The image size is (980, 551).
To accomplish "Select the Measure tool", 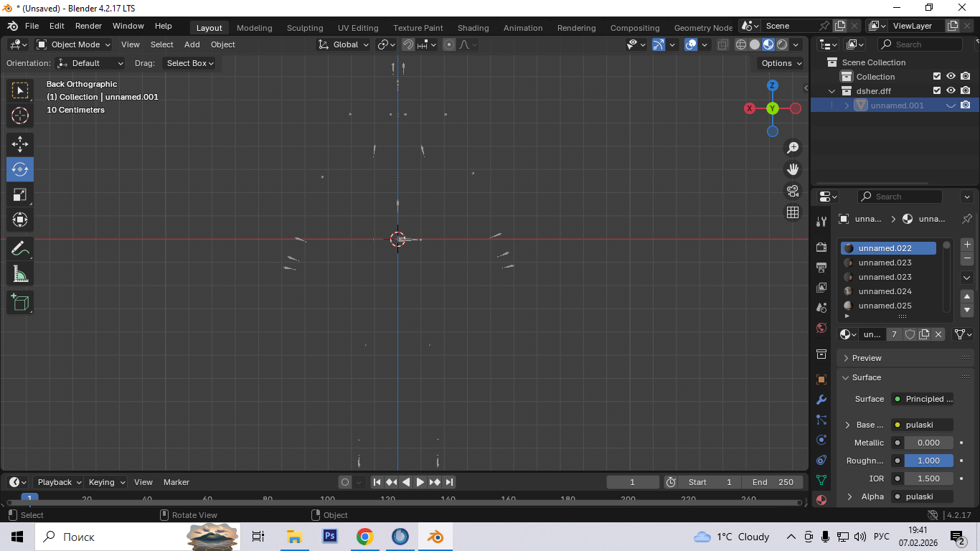I will (20, 274).
